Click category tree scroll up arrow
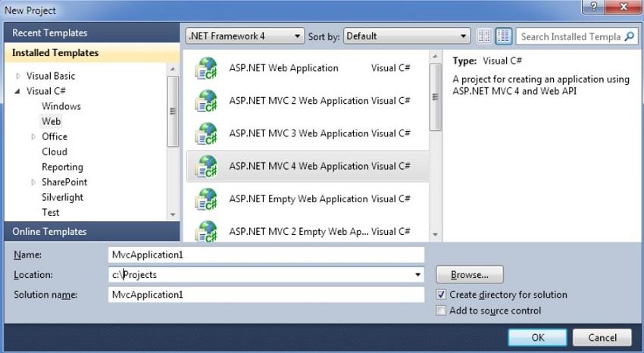 point(173,69)
